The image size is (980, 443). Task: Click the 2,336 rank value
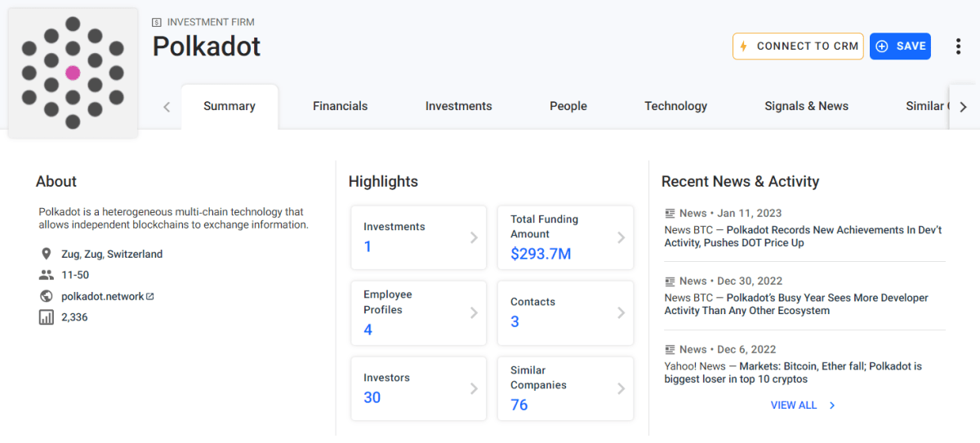[74, 317]
